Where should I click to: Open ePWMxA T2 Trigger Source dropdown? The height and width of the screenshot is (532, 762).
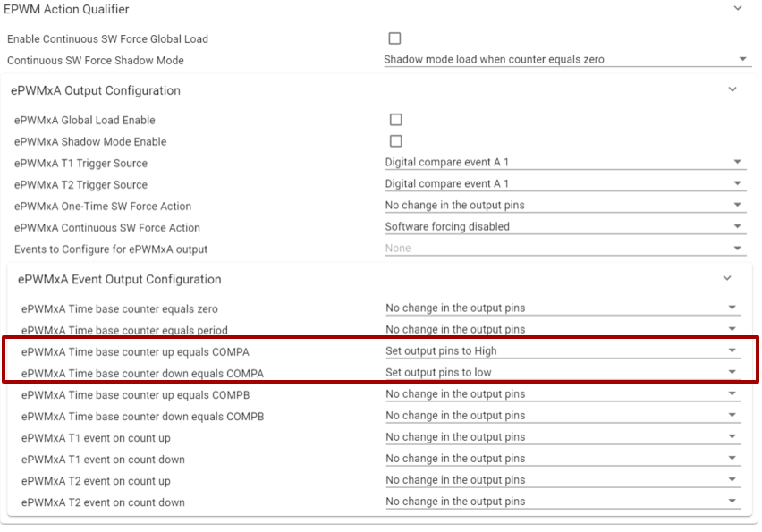(563, 184)
